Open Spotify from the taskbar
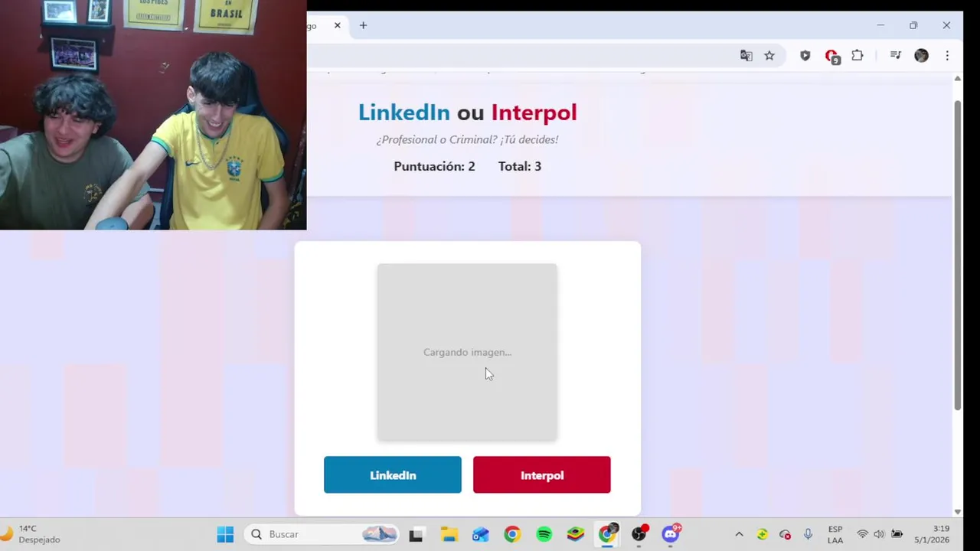The width and height of the screenshot is (980, 551). [x=544, y=534]
